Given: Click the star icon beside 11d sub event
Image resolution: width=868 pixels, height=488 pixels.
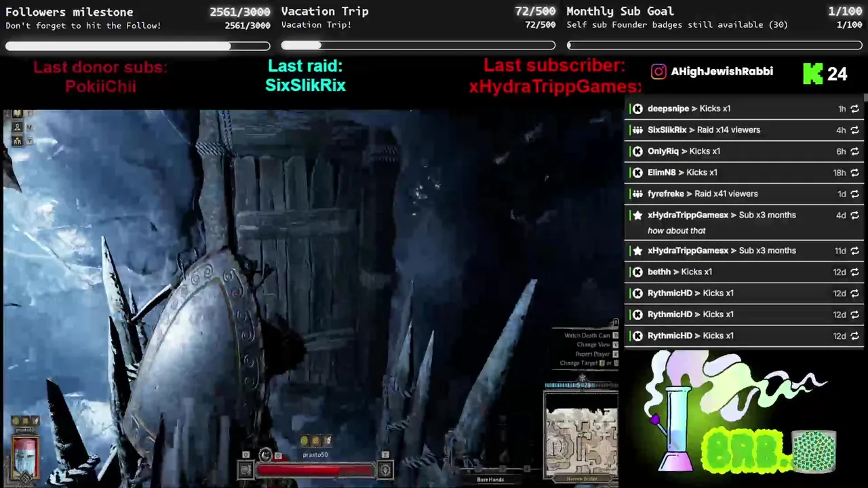Looking at the screenshot, I should (637, 251).
